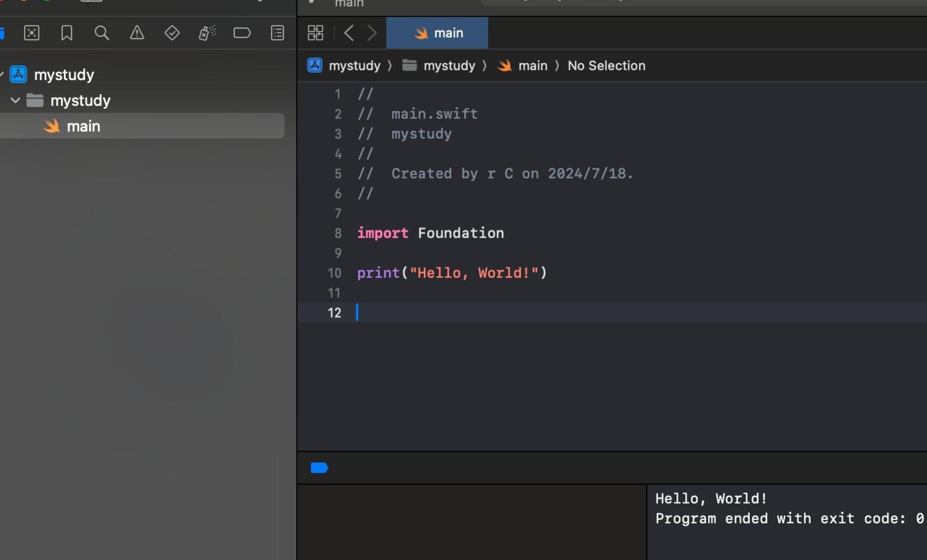This screenshot has height=560, width=927.
Task: Open related items grid menu
Action: pos(315,33)
